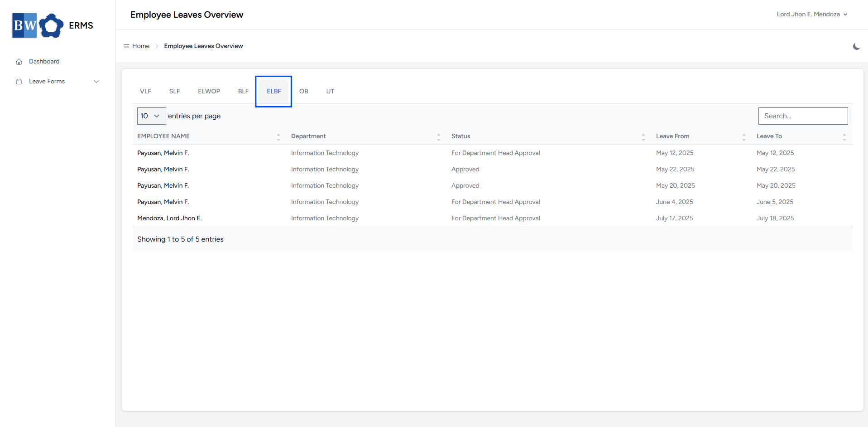Go to the Home breadcrumb link
The height and width of the screenshot is (427, 868).
(141, 46)
